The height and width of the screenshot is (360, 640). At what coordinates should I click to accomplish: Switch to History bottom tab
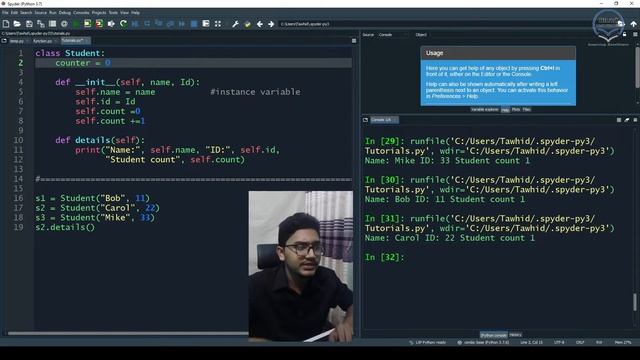[x=515, y=335]
